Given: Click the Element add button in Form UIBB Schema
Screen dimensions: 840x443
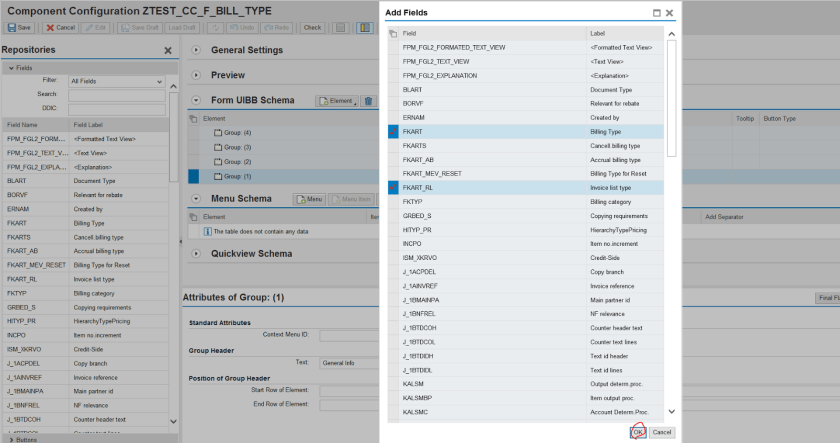Looking at the screenshot, I should coord(336,101).
